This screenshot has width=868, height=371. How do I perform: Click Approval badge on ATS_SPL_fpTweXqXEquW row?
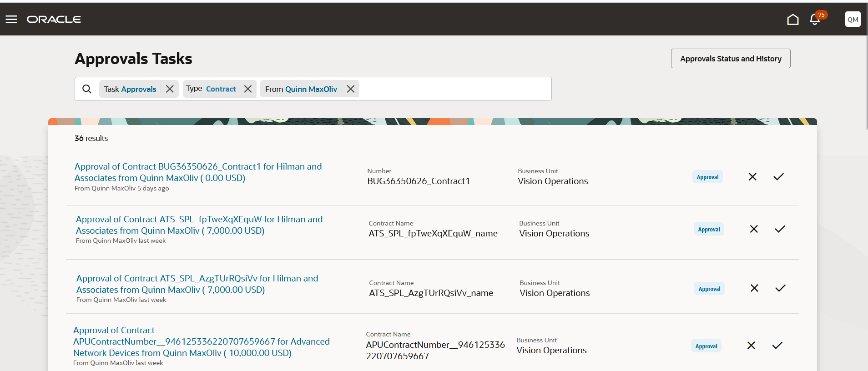tap(709, 229)
